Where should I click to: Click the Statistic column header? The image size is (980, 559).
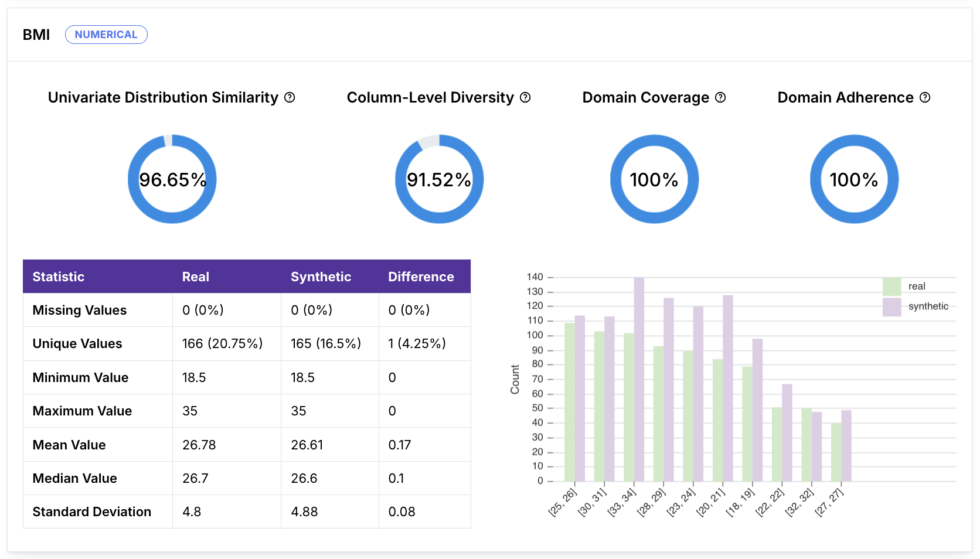click(x=59, y=277)
